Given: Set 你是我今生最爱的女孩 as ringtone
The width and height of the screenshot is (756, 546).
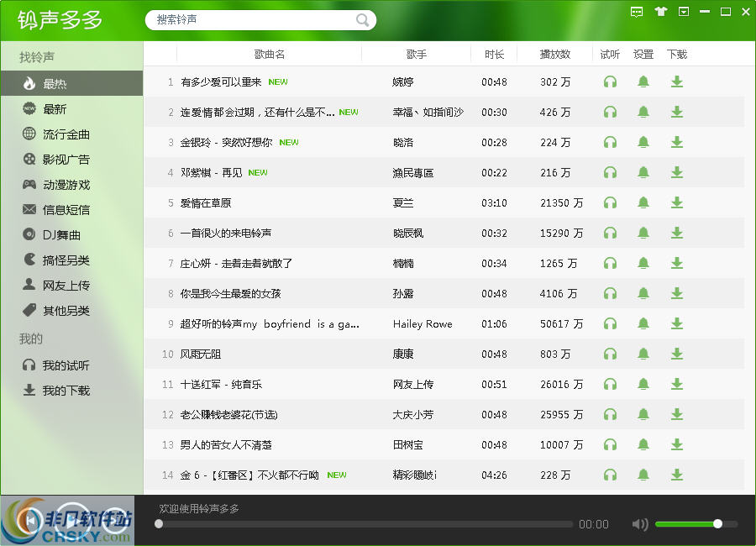Looking at the screenshot, I should click(643, 294).
